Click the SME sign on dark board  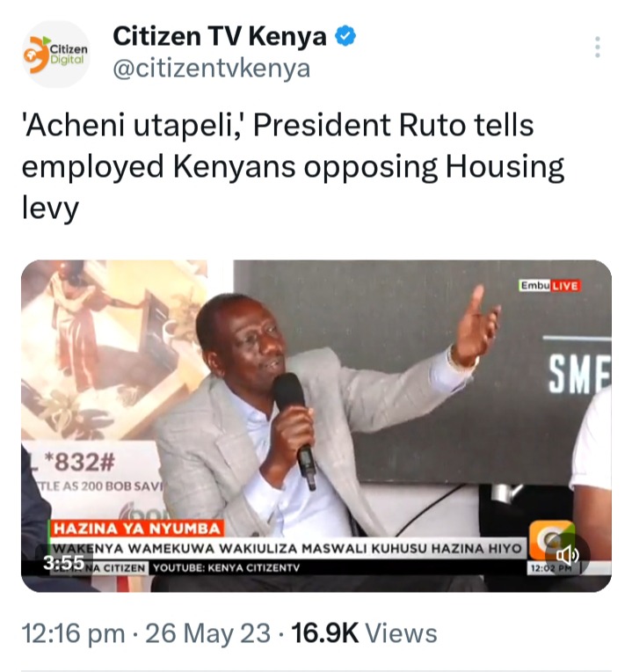pyautogui.click(x=580, y=375)
